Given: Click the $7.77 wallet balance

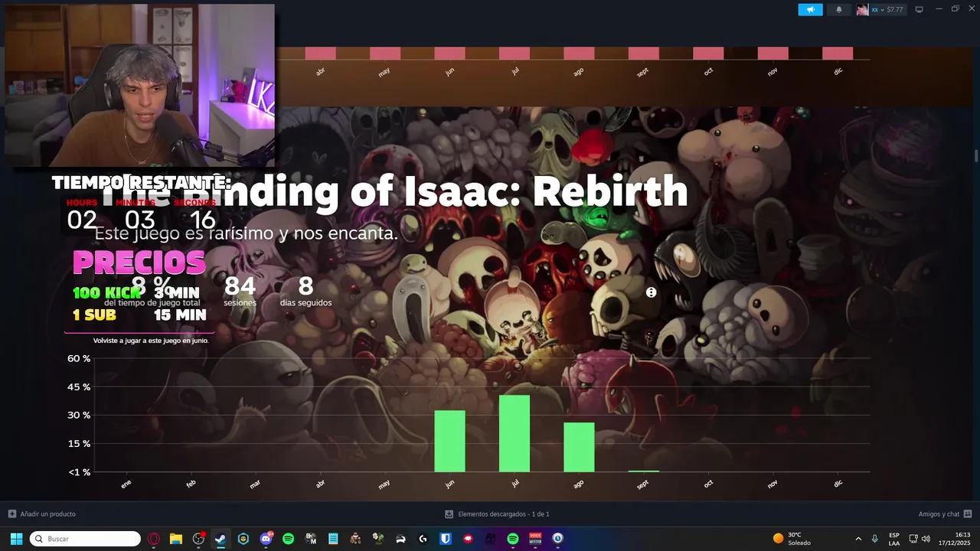Looking at the screenshot, I should (895, 10).
